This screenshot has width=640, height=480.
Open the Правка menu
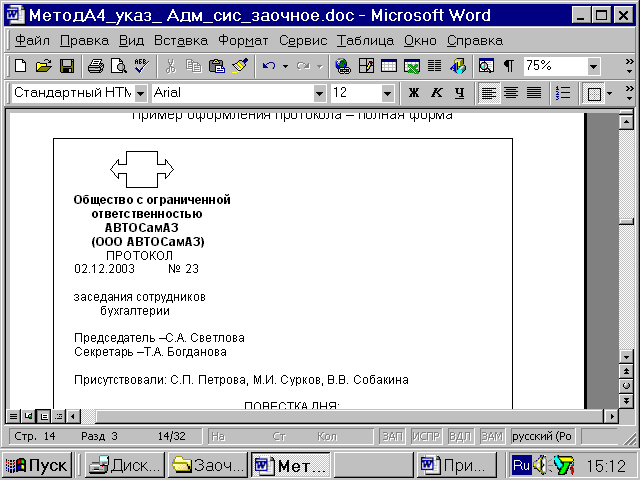pyautogui.click(x=84, y=40)
